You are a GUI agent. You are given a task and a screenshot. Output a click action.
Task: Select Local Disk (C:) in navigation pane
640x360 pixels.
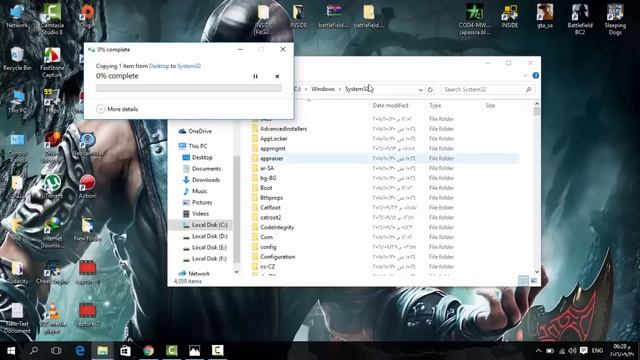coord(209,225)
